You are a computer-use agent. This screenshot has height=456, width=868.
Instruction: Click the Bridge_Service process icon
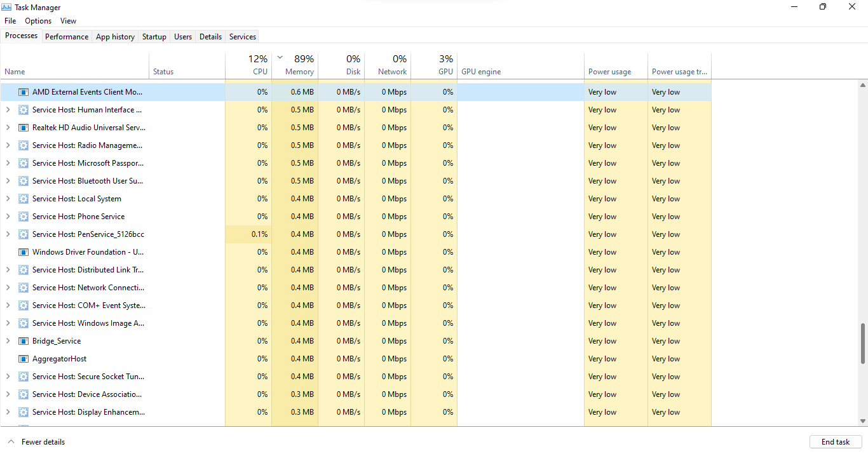24,341
